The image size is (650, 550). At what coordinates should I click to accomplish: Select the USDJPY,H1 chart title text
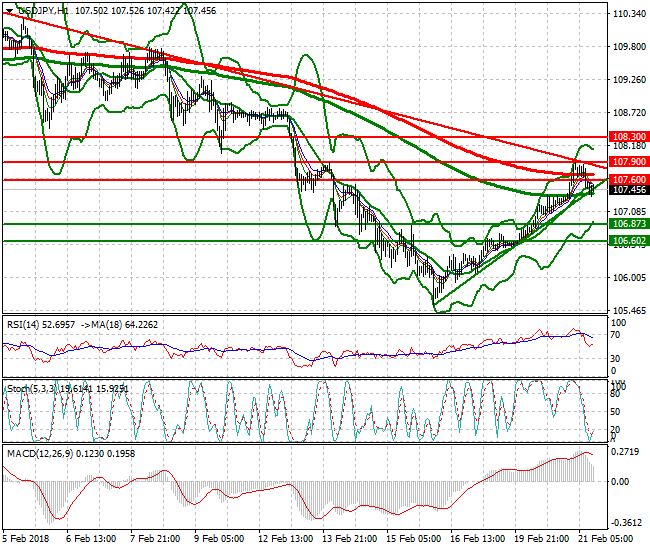point(43,11)
